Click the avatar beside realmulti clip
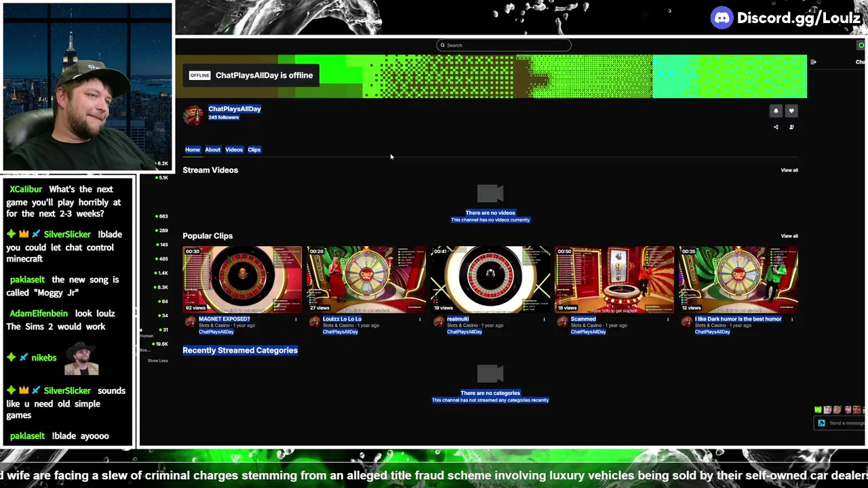This screenshot has height=488, width=868. [439, 321]
